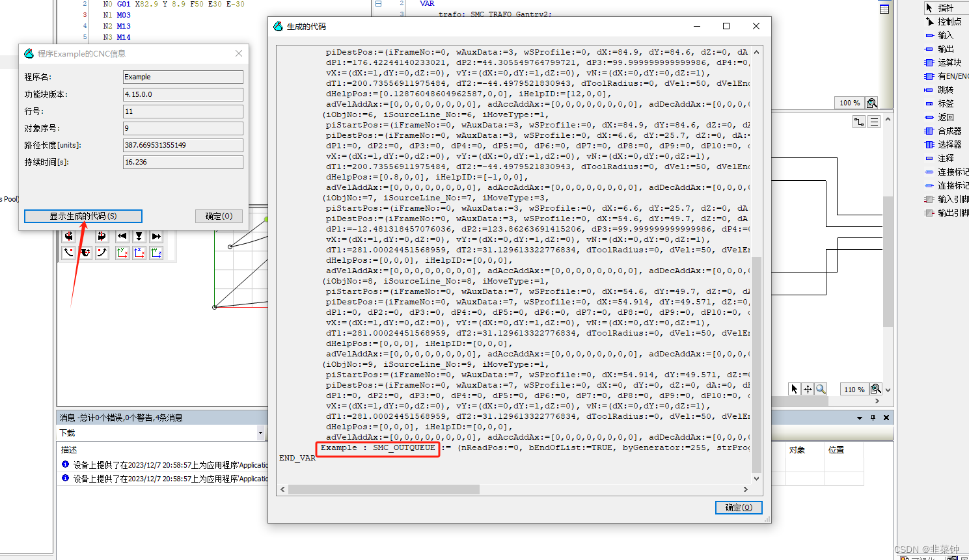Viewport: 969px width, 560px height.
Task: Click the zoom magnifier icon beside 110 %
Action: pos(876,389)
